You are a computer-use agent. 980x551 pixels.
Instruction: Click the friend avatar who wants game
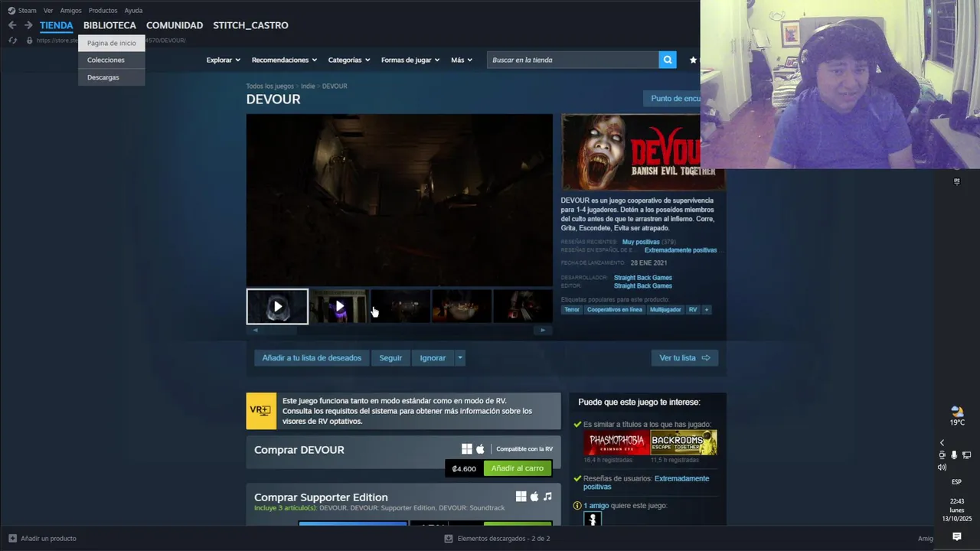[593, 519]
